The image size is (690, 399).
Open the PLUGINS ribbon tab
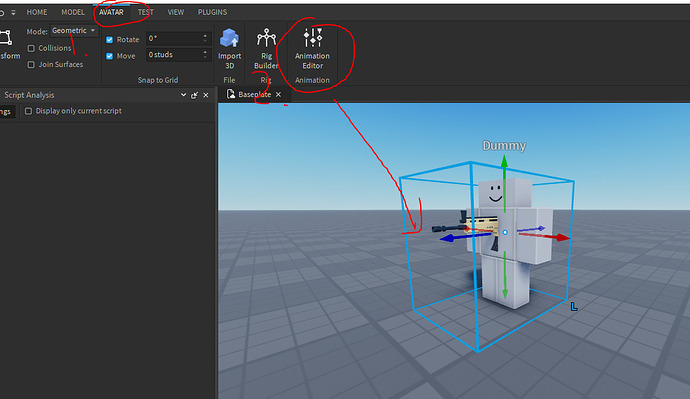pyautogui.click(x=212, y=12)
